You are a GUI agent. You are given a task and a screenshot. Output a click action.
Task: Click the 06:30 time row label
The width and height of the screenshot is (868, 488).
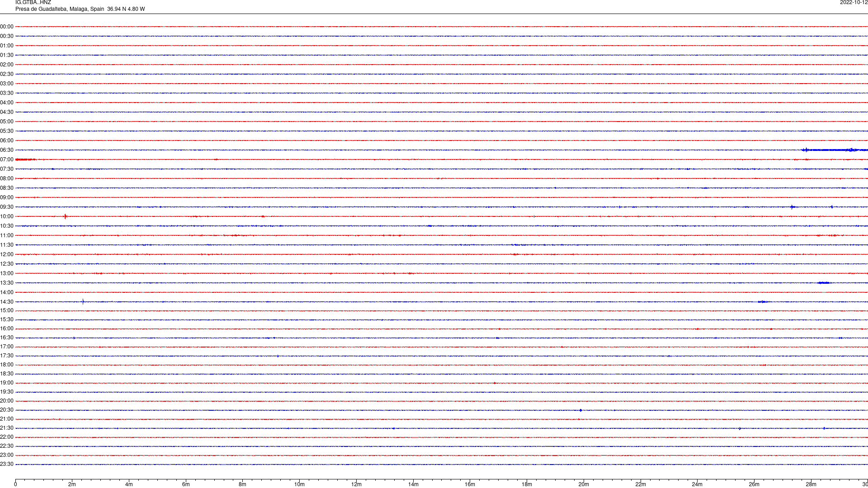(7, 150)
